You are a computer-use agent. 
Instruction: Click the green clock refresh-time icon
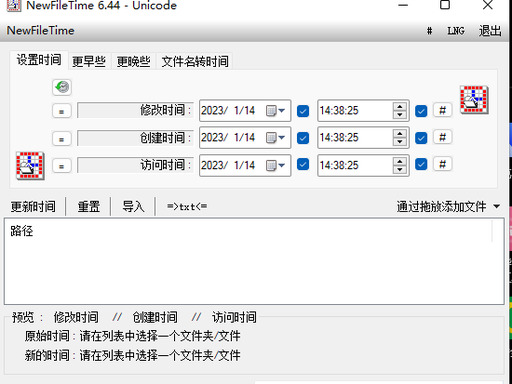pos(62,87)
